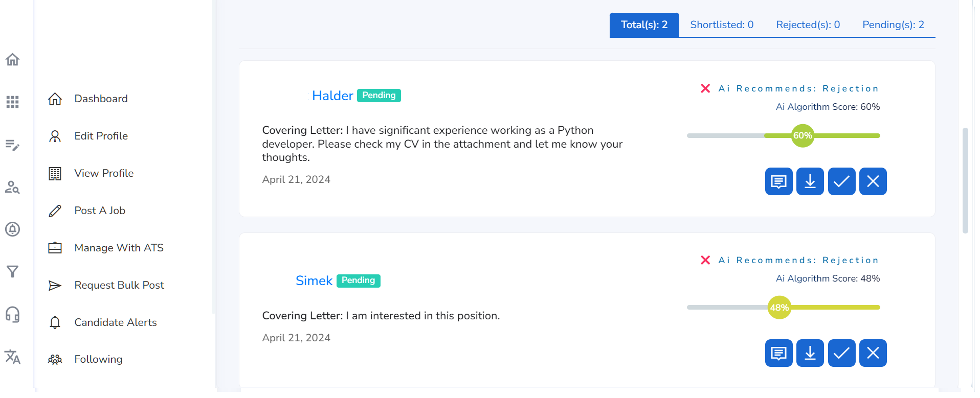Go to Post A Job in the menu

[x=100, y=210]
